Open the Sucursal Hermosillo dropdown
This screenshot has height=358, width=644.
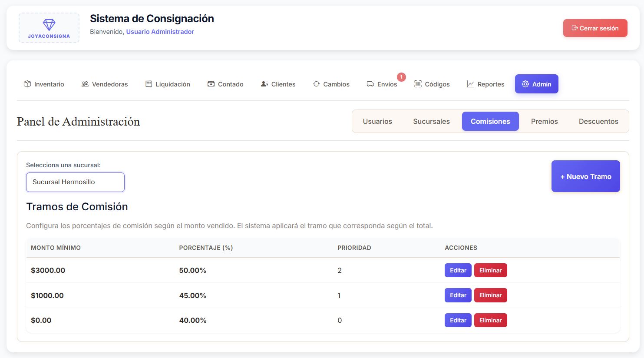tap(75, 182)
